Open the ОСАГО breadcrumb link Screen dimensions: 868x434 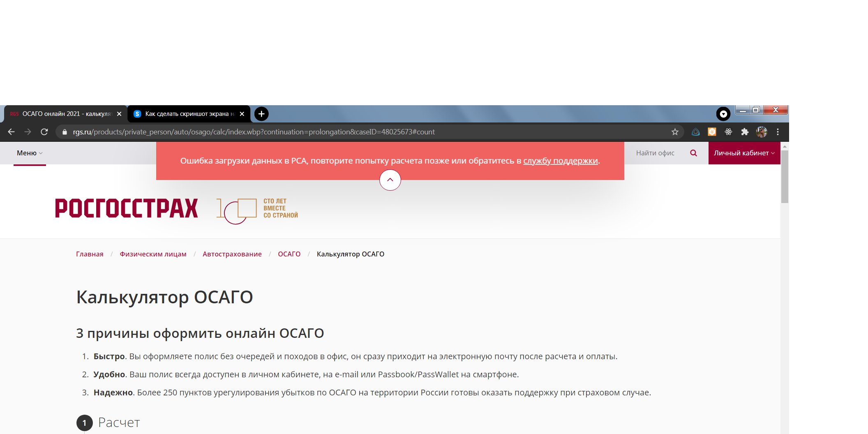(289, 254)
